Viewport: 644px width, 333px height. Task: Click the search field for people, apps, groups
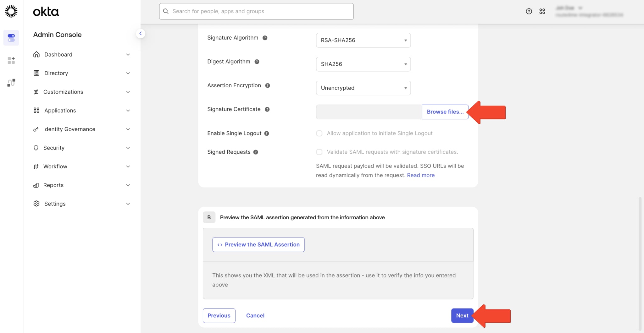256,11
